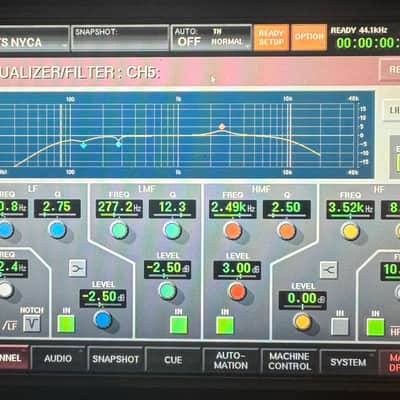Screen dimensions: 400x400
Task: Click the teal LMF LEVEL knob
Action: coord(167,291)
